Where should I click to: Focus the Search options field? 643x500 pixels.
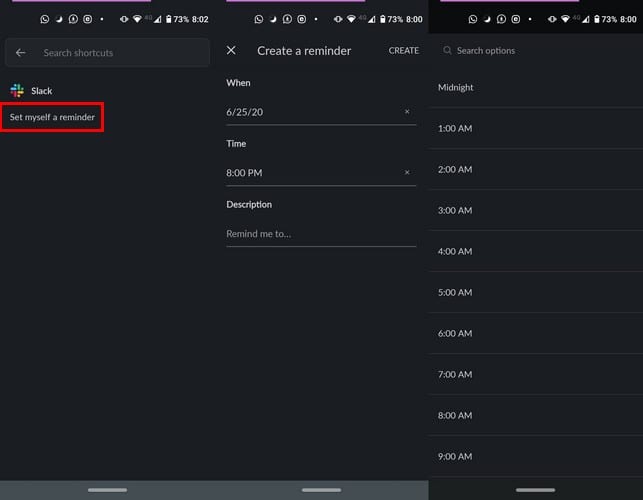coord(540,51)
